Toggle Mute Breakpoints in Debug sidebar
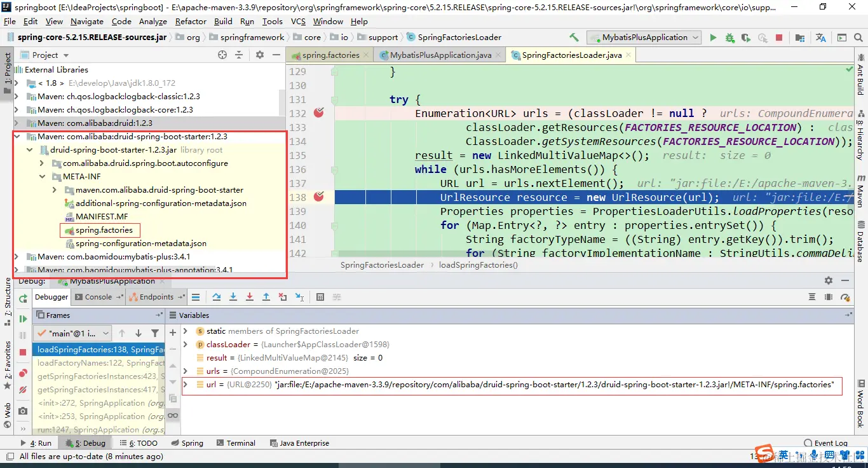868x468 pixels. click(23, 390)
